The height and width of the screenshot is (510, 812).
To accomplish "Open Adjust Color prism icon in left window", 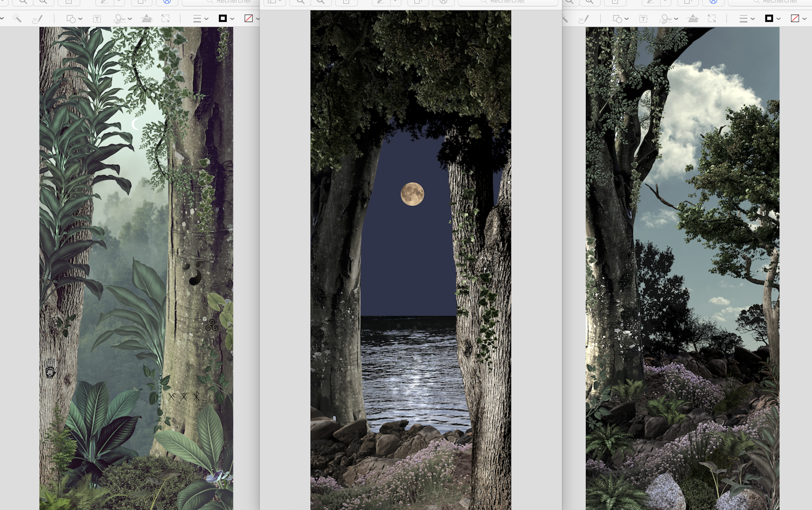I will (x=146, y=18).
